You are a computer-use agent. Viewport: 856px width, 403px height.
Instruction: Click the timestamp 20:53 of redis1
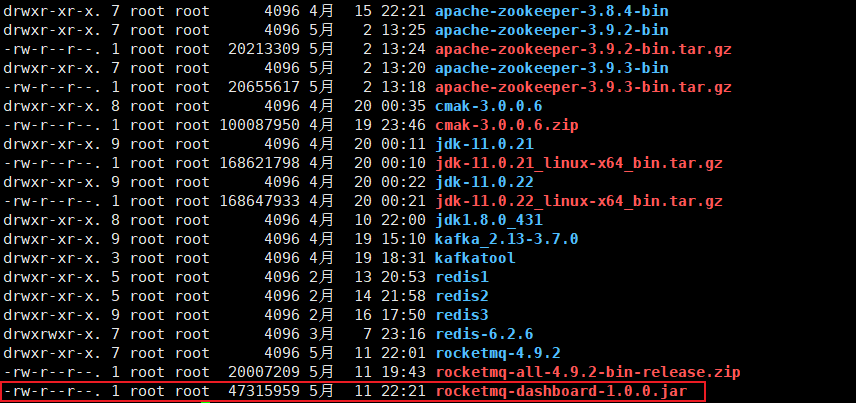[x=403, y=277]
